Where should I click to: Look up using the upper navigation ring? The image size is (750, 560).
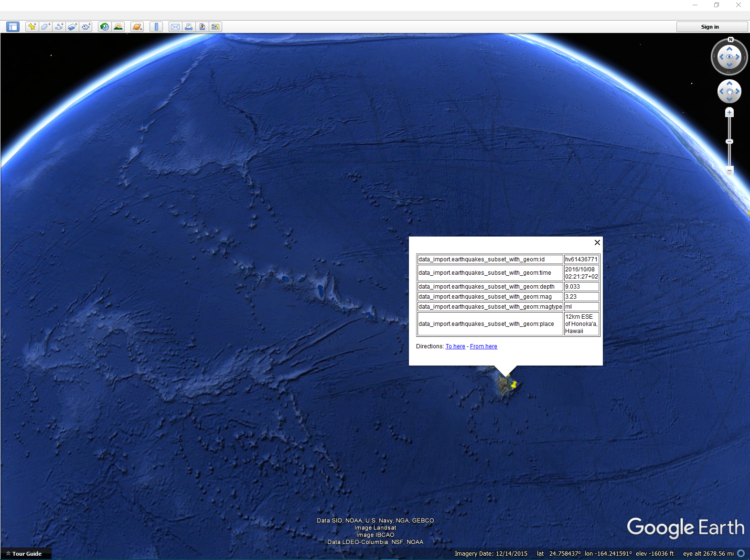click(729, 49)
